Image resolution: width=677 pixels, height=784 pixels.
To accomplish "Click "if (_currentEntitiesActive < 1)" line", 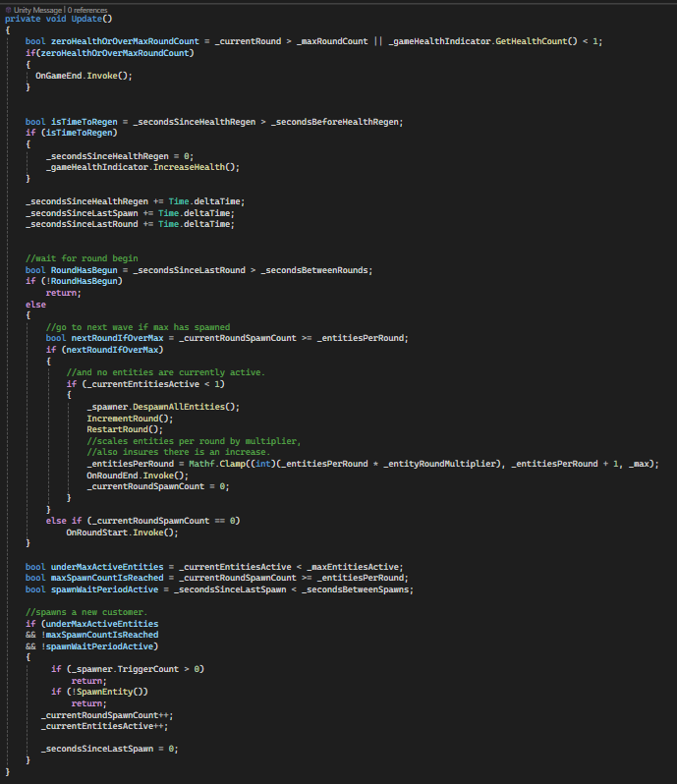I will [x=145, y=384].
